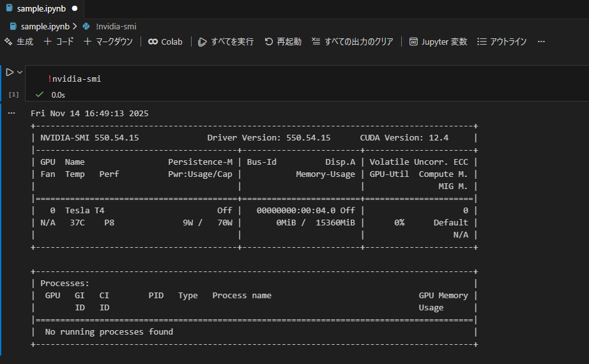This screenshot has width=589, height=364.
Task: Click the timestamp Fri Nov 14 16:49:13 2025
Action: pos(89,114)
